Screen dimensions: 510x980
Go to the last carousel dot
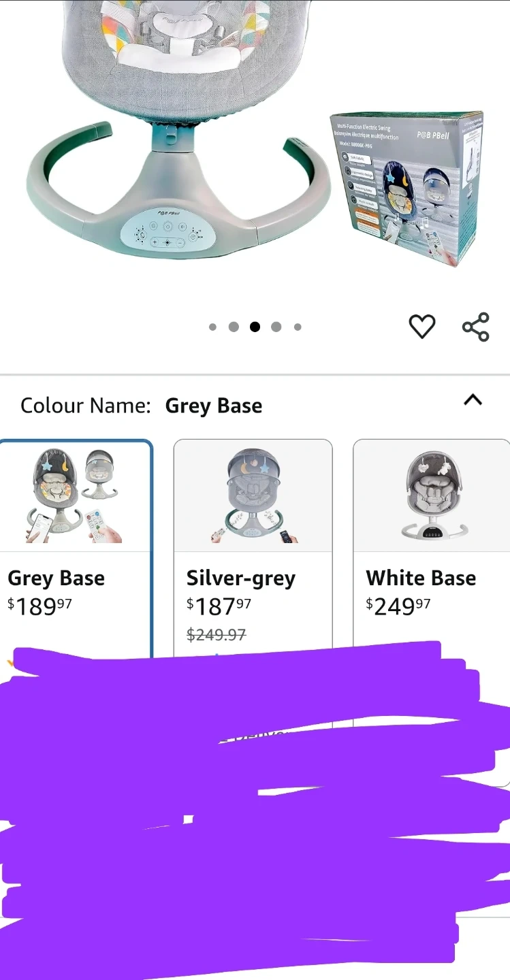[x=298, y=327]
